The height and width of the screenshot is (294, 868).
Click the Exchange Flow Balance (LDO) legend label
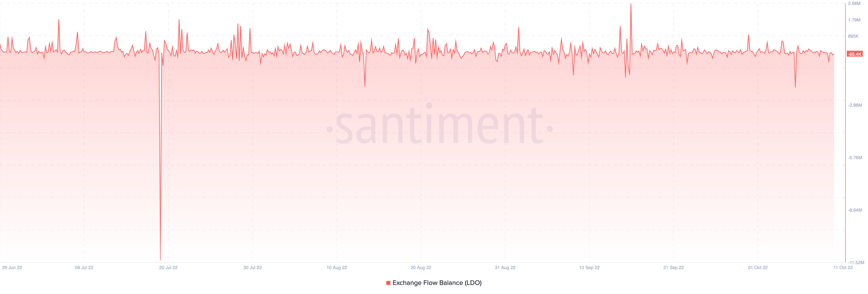click(x=437, y=283)
